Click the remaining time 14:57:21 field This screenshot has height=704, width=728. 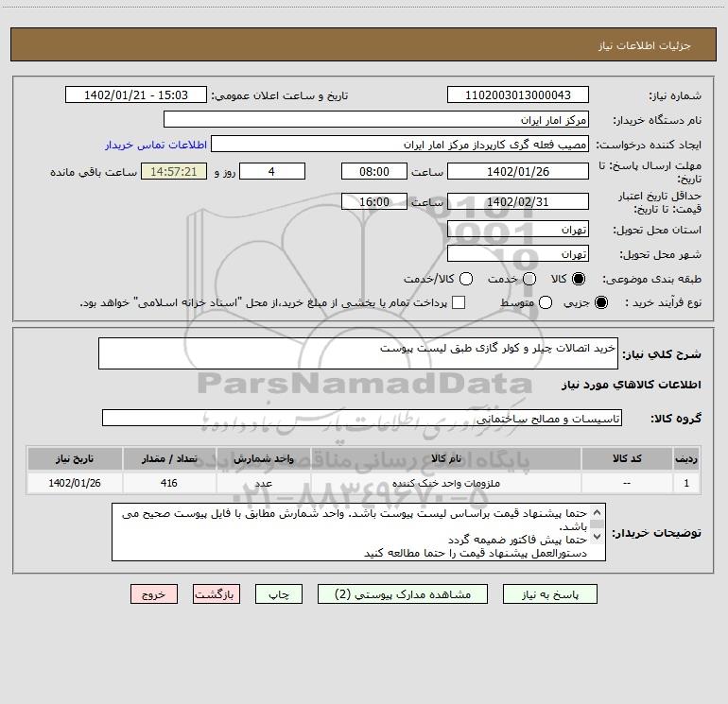(174, 171)
